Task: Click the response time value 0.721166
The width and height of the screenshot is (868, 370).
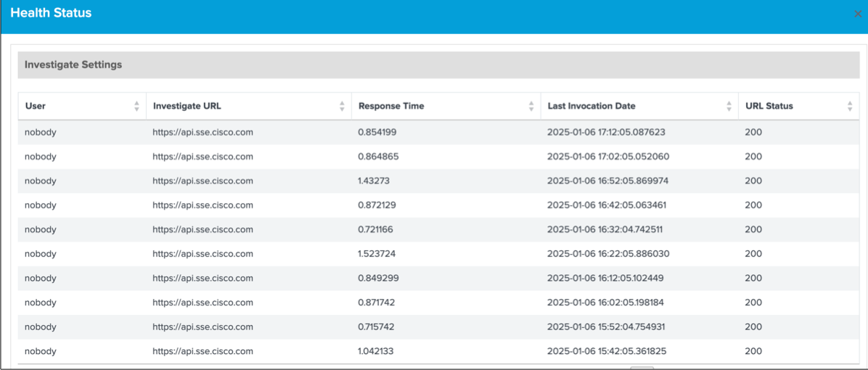Action: 377,229
